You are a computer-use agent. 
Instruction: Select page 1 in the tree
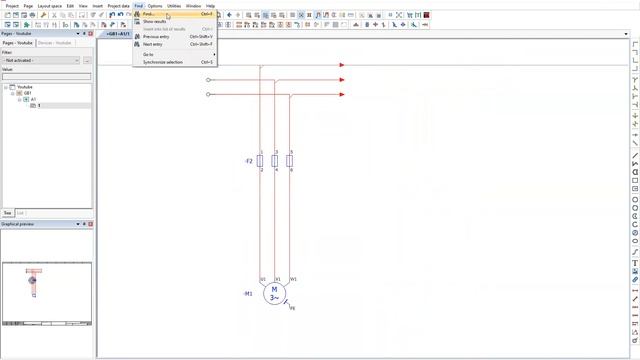click(39, 106)
